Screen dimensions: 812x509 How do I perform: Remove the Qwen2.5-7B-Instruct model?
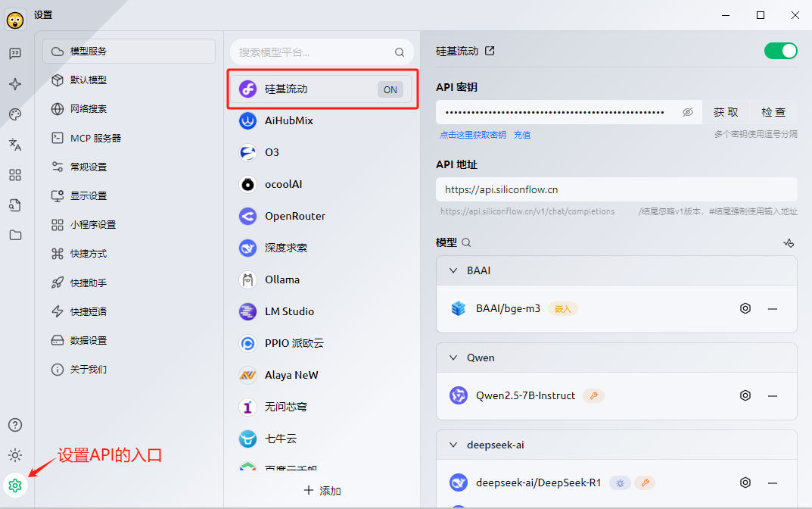[x=773, y=396]
